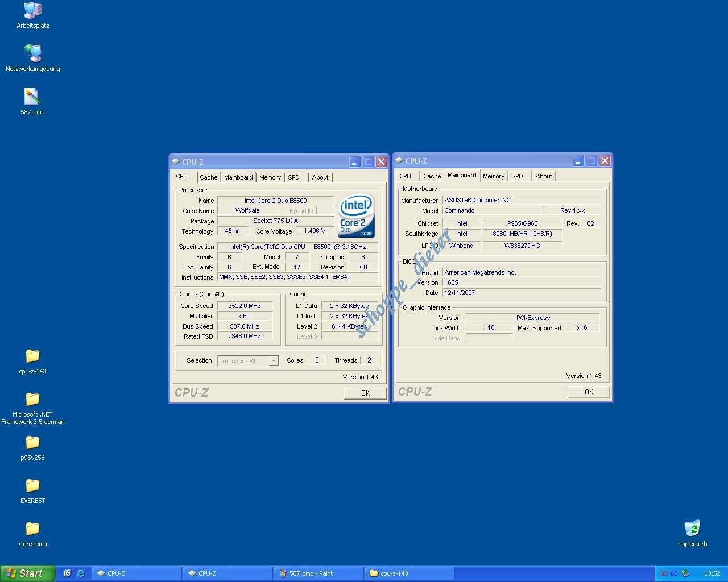728x582 pixels.
Task: Click the Chipset value P965/G965
Action: [522, 223]
